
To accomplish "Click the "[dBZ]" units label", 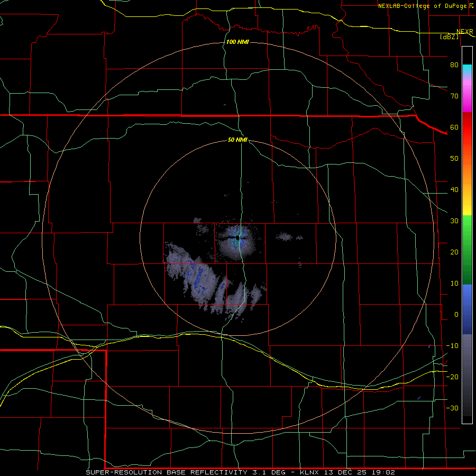I will [450, 36].
